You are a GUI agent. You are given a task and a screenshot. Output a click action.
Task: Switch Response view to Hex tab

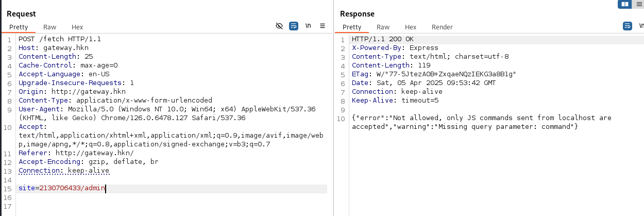pos(411,27)
